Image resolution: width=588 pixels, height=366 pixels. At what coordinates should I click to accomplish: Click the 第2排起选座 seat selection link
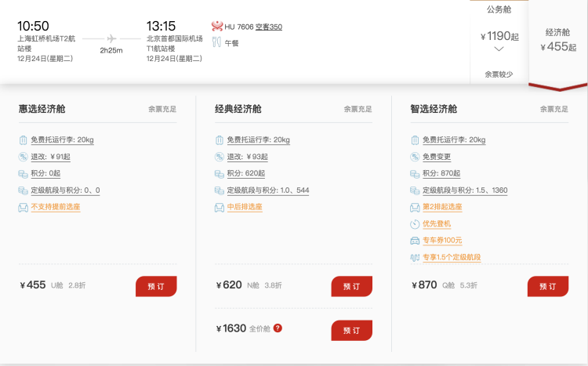[x=442, y=207]
